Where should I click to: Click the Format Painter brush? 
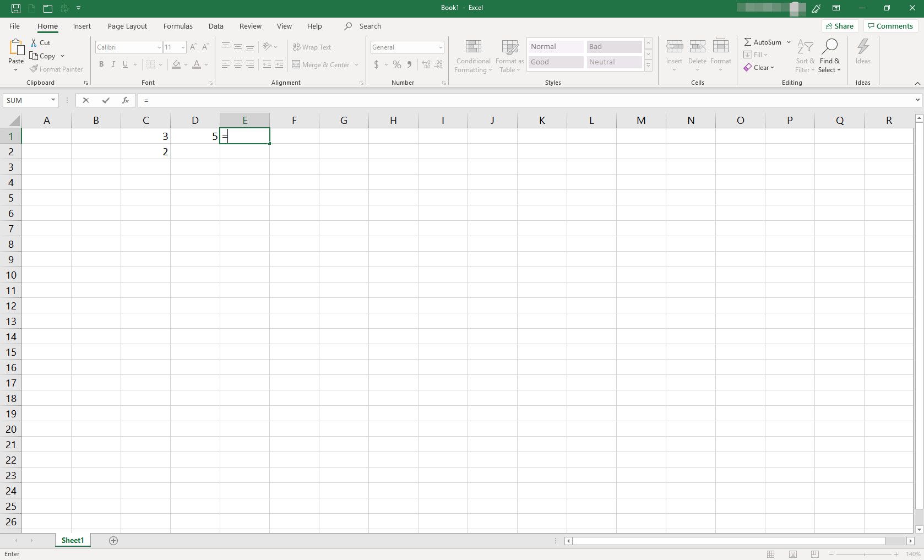tap(34, 69)
